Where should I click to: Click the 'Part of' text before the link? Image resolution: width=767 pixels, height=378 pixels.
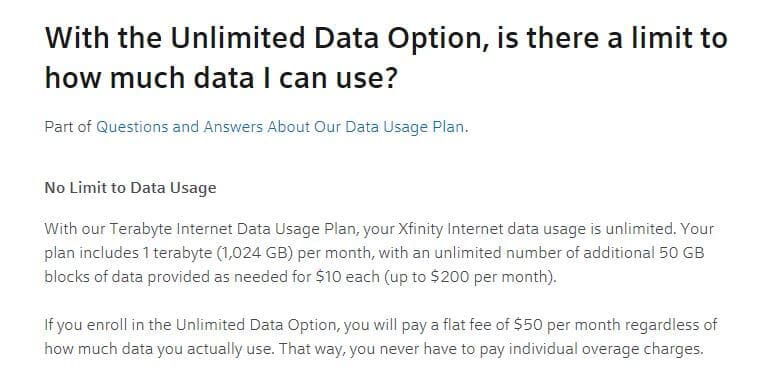point(68,127)
